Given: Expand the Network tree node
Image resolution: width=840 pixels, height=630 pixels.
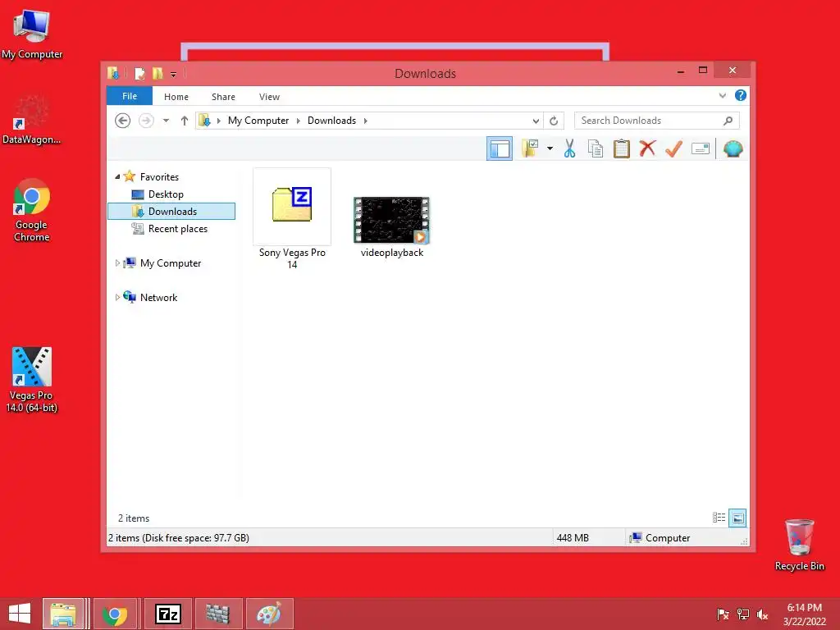Looking at the screenshot, I should [117, 297].
